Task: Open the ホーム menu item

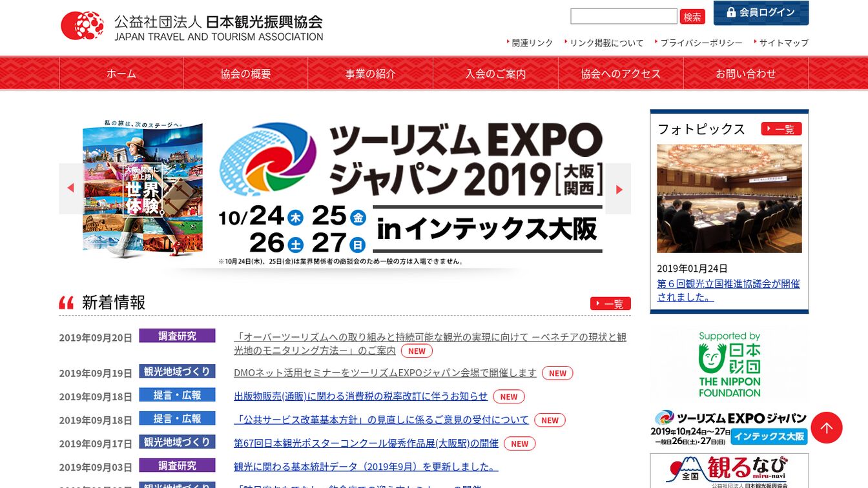Action: click(x=121, y=74)
